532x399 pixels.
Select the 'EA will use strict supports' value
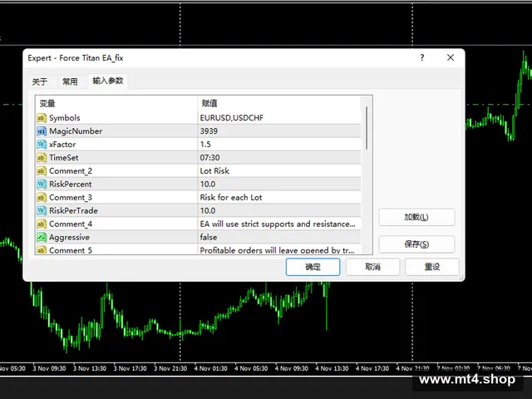[279, 224]
